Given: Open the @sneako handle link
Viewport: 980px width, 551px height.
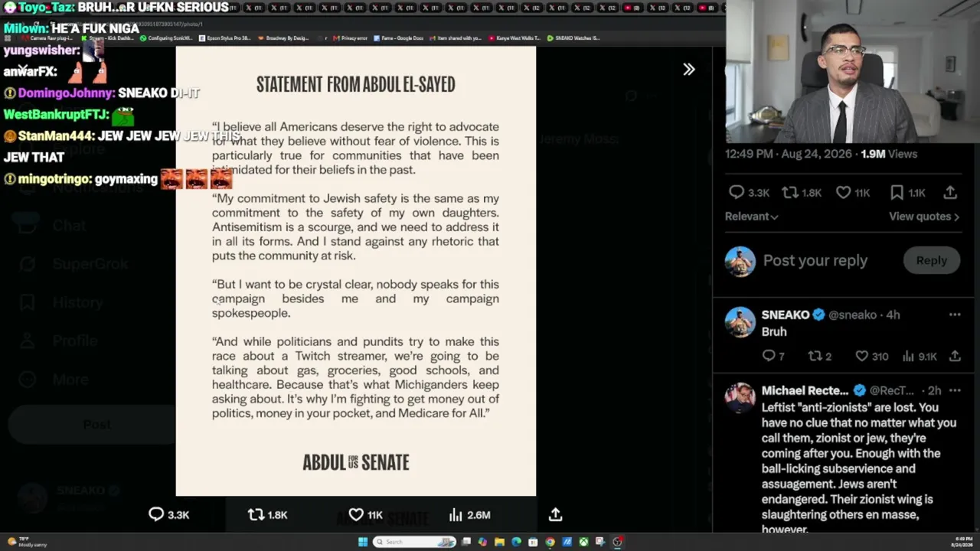Looking at the screenshot, I should tap(852, 315).
